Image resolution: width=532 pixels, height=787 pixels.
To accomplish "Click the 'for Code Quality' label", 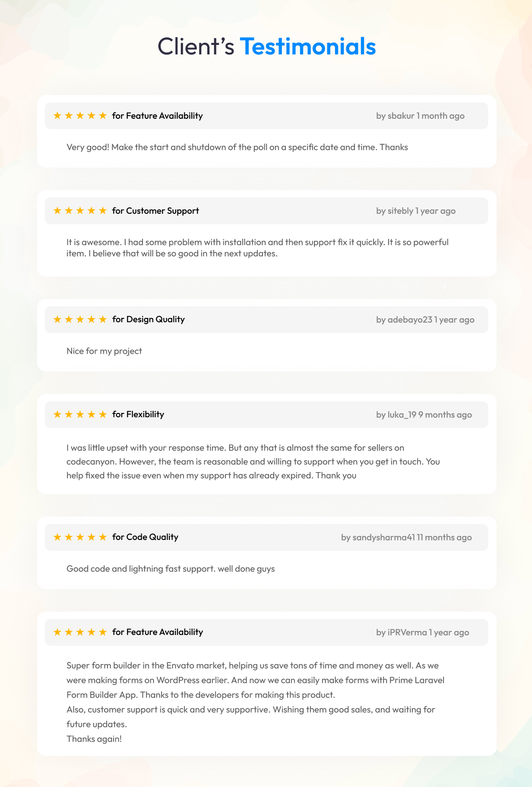I will tap(145, 537).
